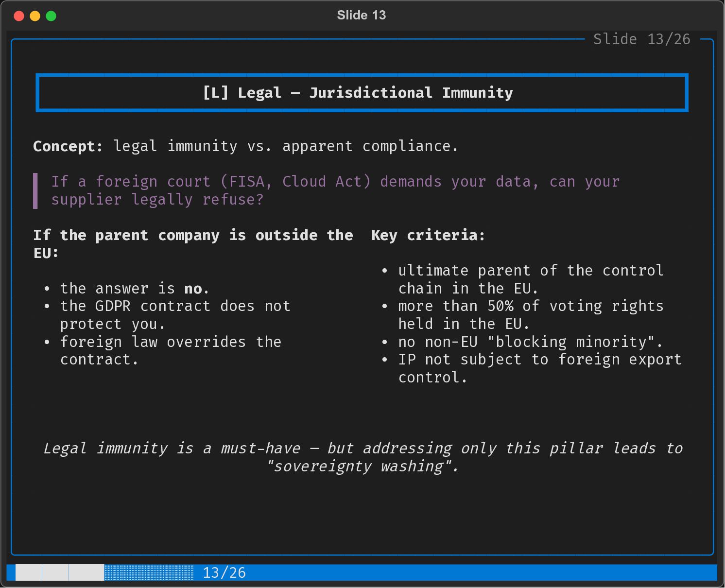The height and width of the screenshot is (588, 725).
Task: Select the "[L] Legal — Jurisdictional Immunity" title box
Action: (x=362, y=93)
